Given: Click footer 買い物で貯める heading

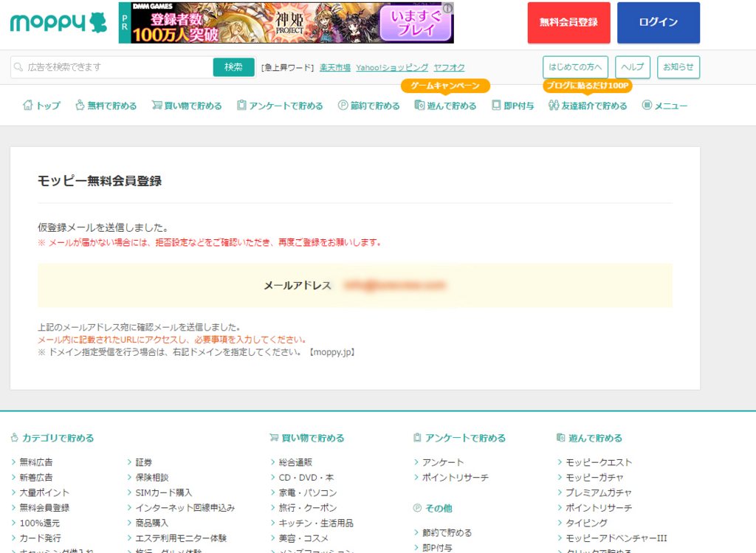Looking at the screenshot, I should (306, 438).
